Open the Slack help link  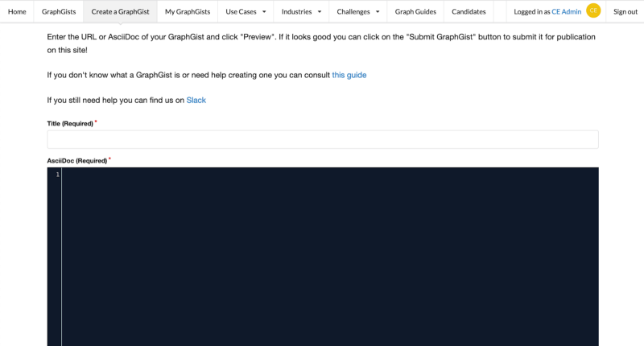pyautogui.click(x=196, y=100)
